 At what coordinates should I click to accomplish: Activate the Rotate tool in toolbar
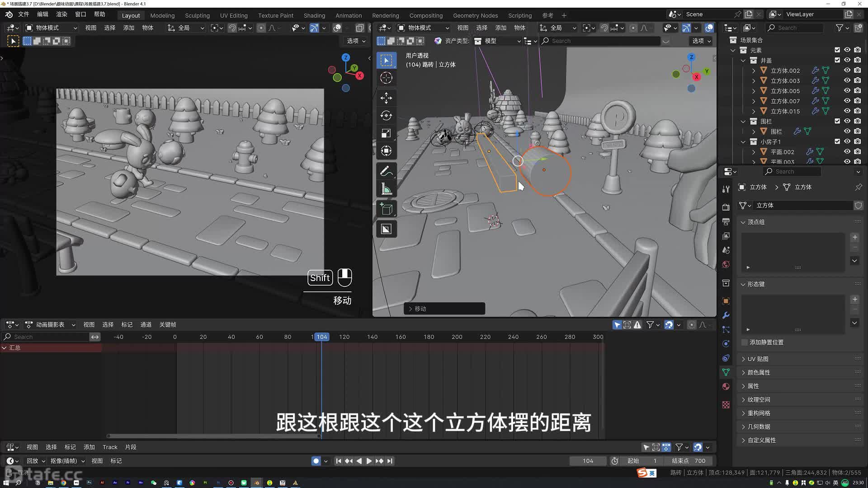click(386, 116)
